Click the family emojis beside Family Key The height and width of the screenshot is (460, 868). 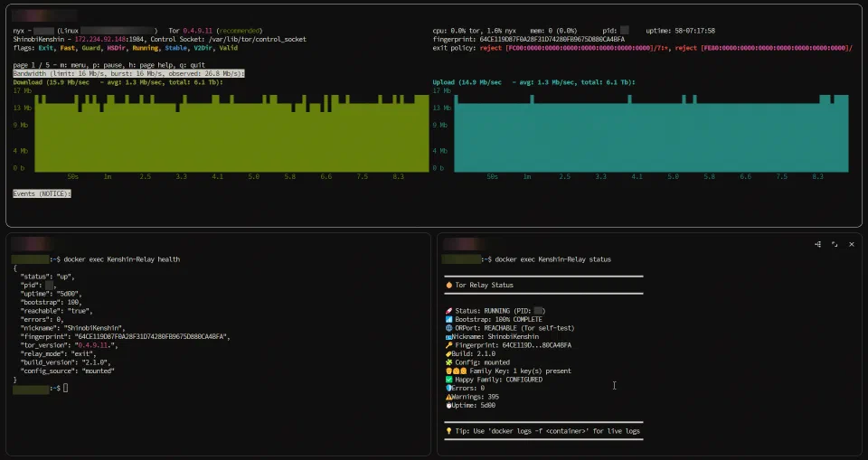pyautogui.click(x=456, y=371)
